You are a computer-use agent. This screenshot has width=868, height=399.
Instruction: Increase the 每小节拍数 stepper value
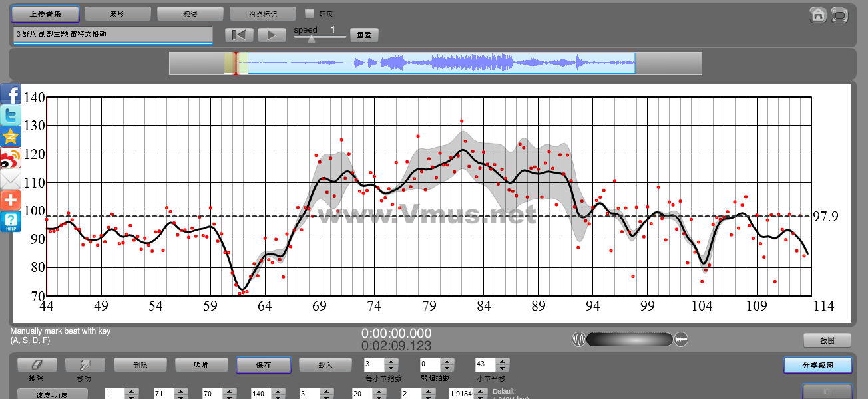click(391, 362)
